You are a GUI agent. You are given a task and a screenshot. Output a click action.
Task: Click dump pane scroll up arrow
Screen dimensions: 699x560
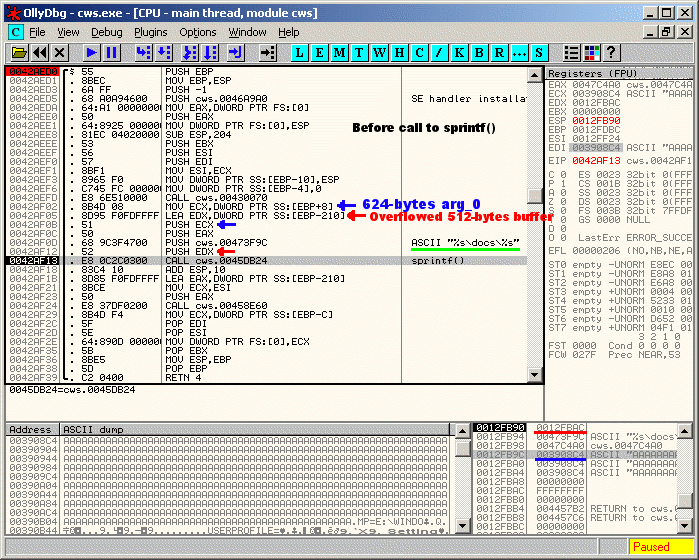pyautogui.click(x=463, y=431)
